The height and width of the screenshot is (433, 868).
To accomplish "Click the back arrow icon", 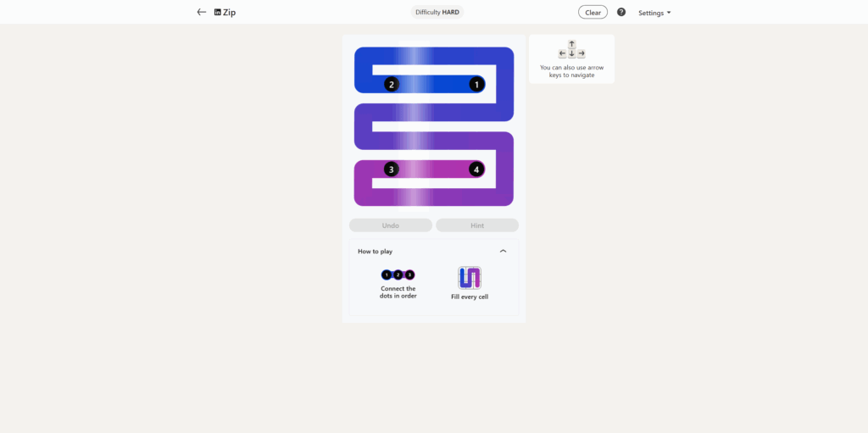I will tap(202, 12).
